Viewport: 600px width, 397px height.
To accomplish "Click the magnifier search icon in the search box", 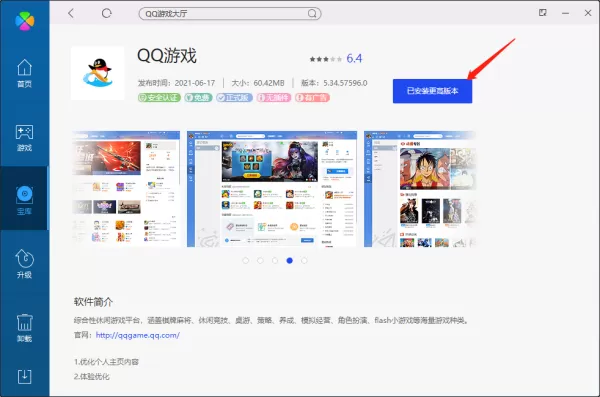I will [312, 14].
